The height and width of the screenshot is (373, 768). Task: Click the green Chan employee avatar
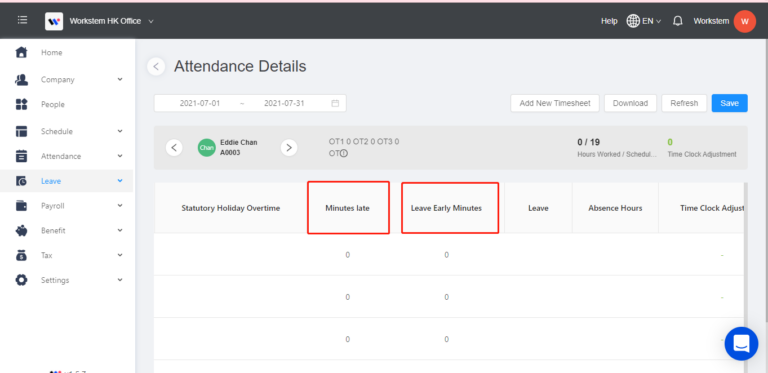[x=207, y=147]
